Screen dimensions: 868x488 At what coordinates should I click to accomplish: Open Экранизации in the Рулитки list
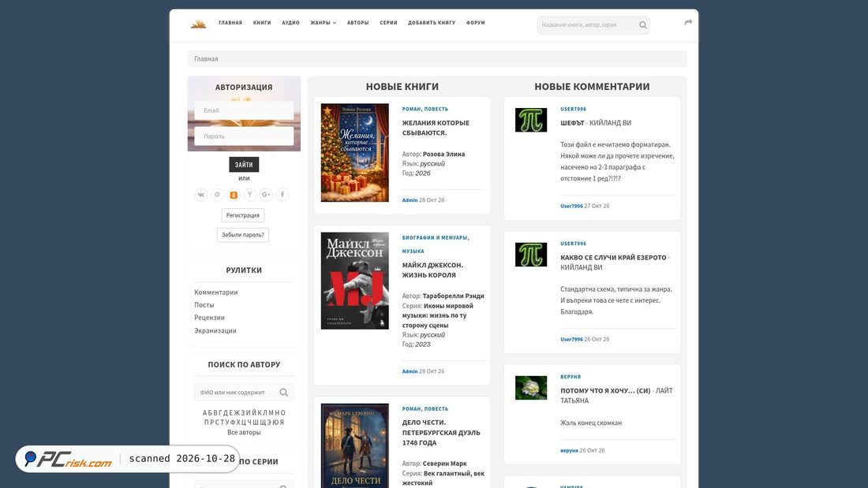pos(215,331)
